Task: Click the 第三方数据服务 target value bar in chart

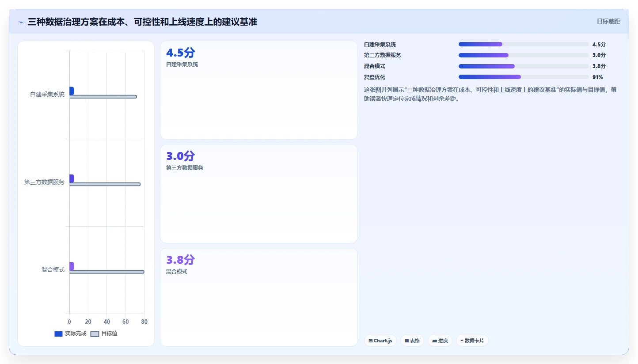Action: point(105,184)
